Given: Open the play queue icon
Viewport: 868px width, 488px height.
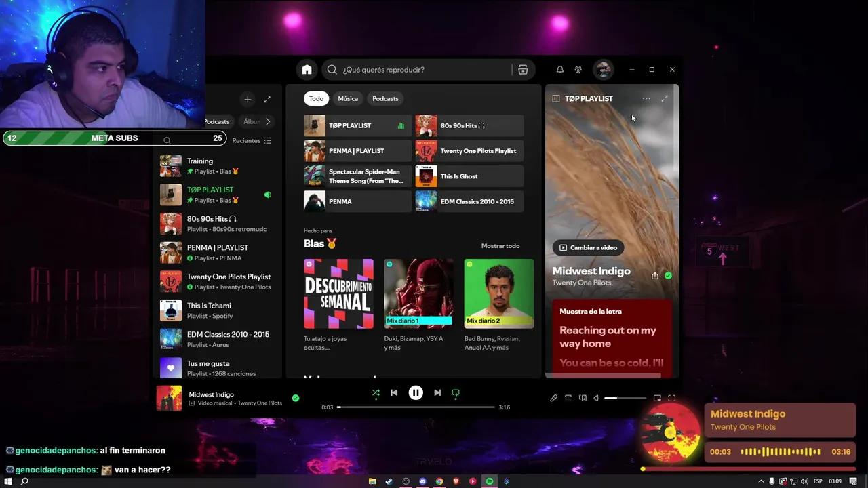Looking at the screenshot, I should (568, 398).
